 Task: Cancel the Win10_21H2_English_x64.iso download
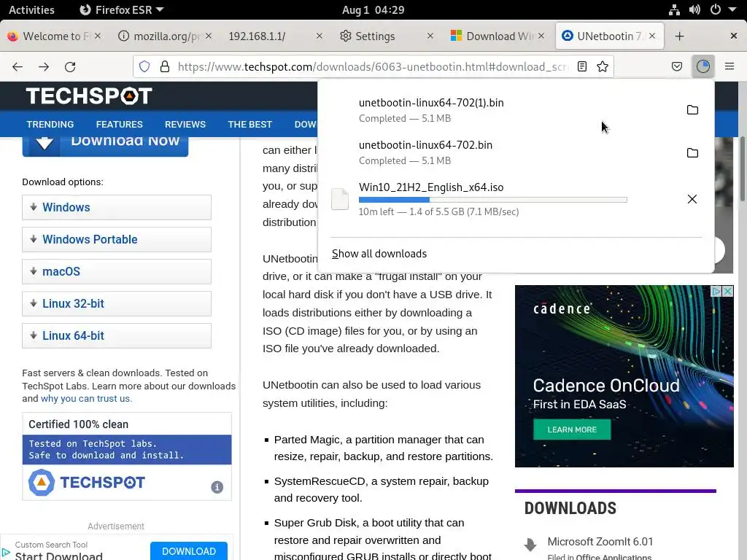pyautogui.click(x=692, y=199)
